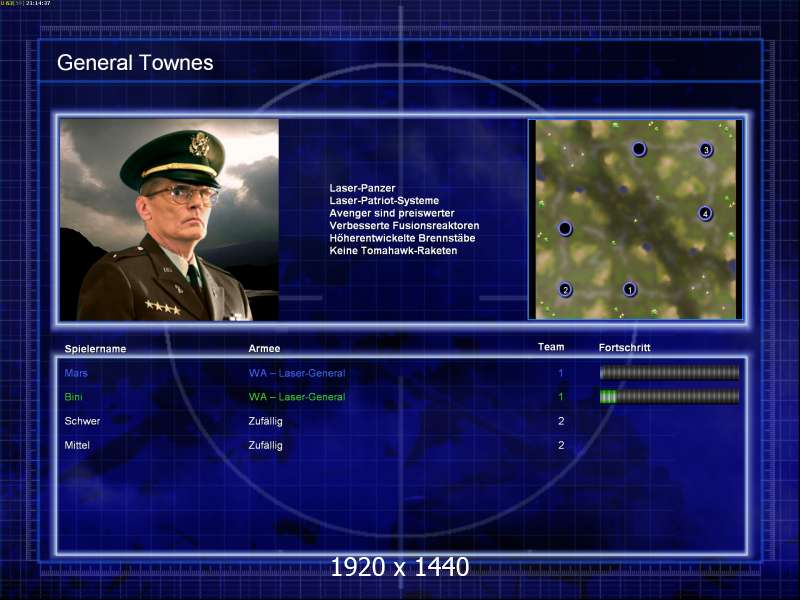Image resolution: width=800 pixels, height=600 pixels.
Task: Click team number for Mittel
Action: click(561, 445)
